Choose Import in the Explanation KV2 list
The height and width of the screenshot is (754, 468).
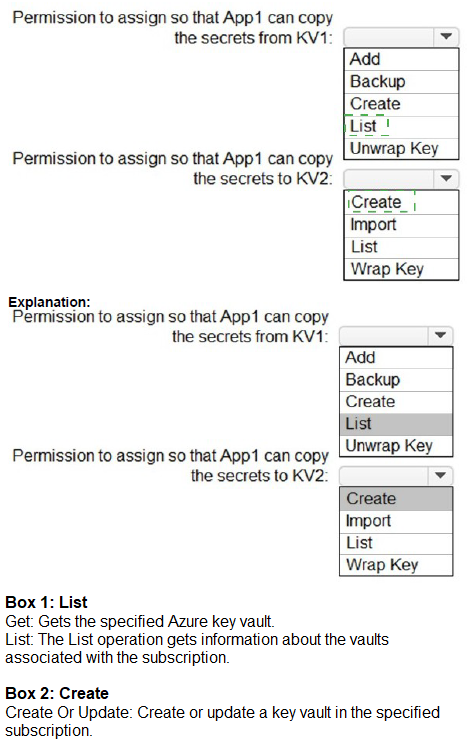[x=396, y=521]
